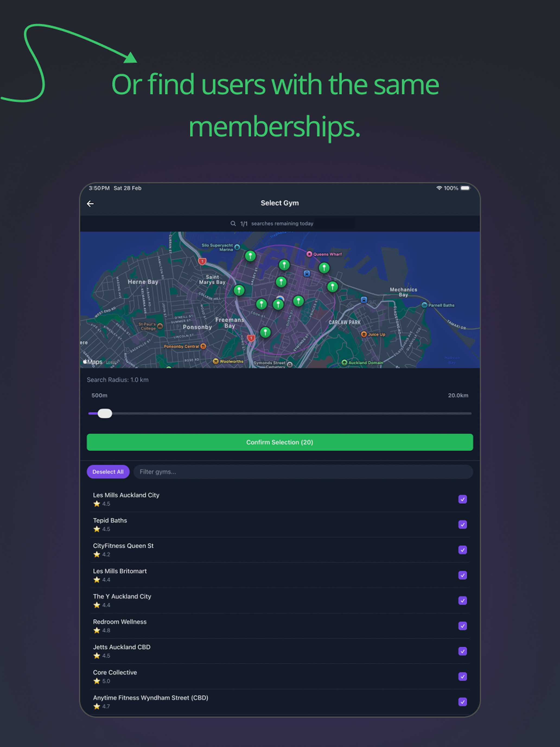
Task: Select "The Y Auckland City" gym name
Action: (122, 596)
